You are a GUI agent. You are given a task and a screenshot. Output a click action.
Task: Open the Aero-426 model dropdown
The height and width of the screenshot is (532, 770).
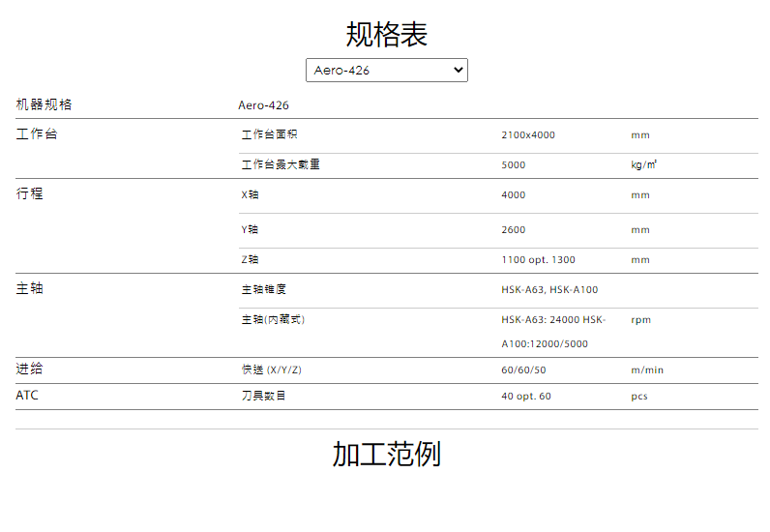click(x=387, y=71)
